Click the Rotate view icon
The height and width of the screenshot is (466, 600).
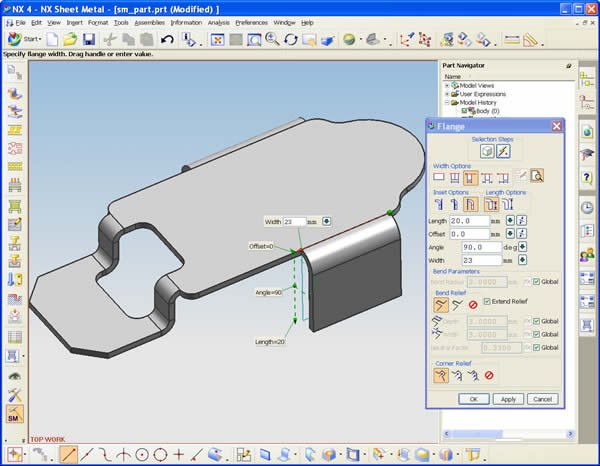click(x=290, y=40)
